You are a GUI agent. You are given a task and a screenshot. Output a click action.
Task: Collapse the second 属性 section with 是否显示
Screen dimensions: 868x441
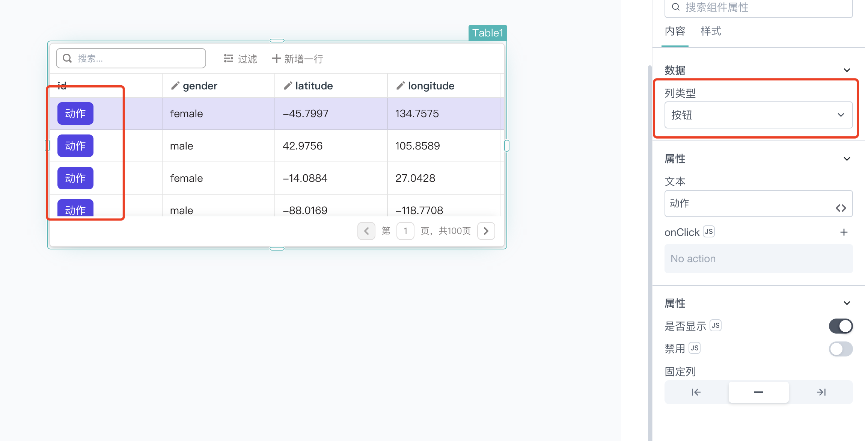tap(847, 303)
